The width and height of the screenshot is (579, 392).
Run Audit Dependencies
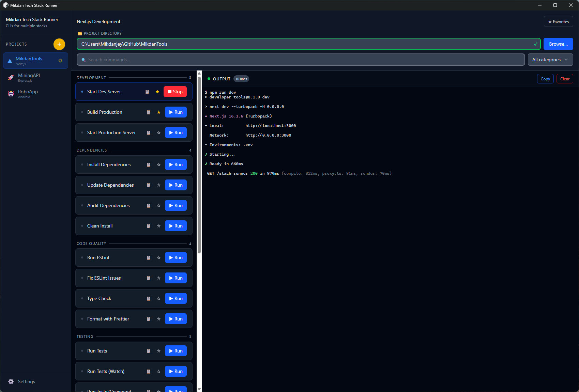[176, 205]
